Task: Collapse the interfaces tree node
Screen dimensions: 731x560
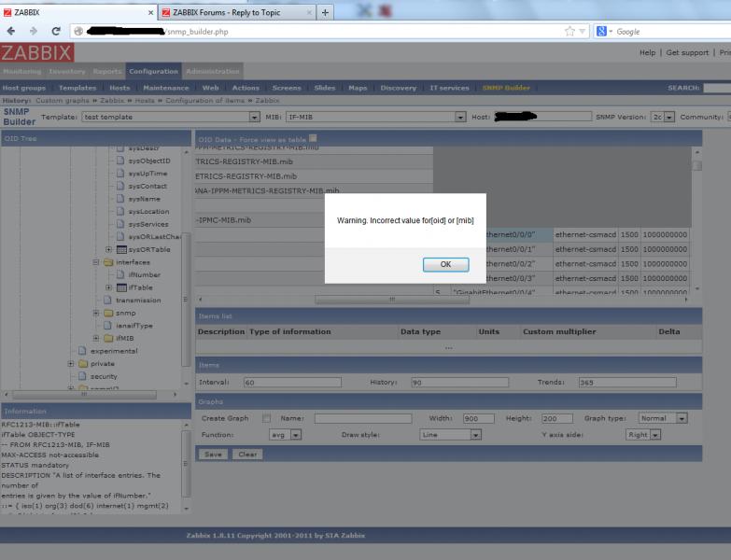Action: pyautogui.click(x=95, y=262)
